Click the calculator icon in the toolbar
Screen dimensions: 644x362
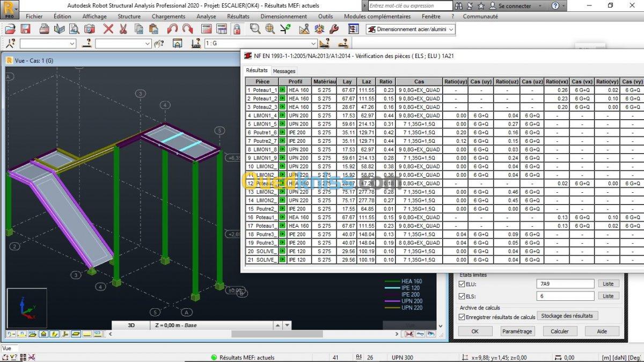pyautogui.click(x=206, y=29)
